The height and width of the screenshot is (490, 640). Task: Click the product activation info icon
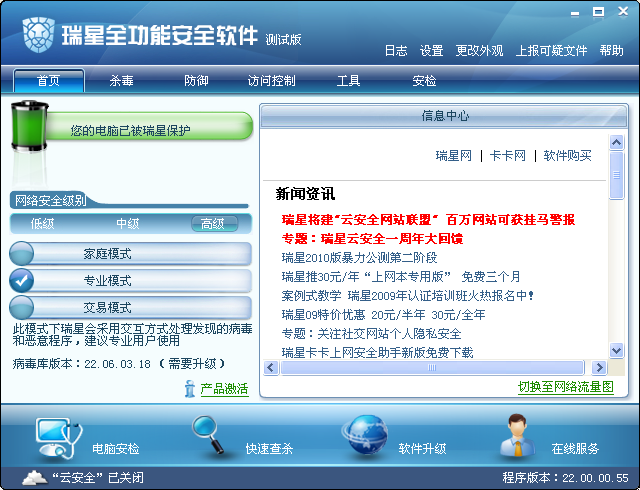coord(189,388)
